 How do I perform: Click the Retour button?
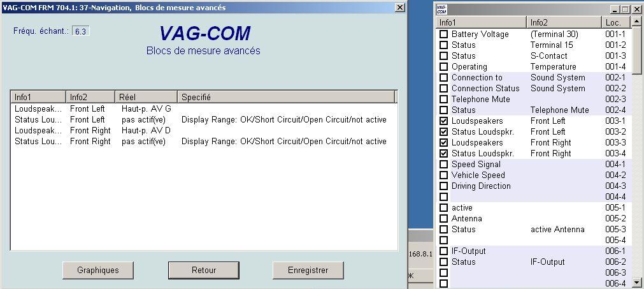[x=204, y=270]
